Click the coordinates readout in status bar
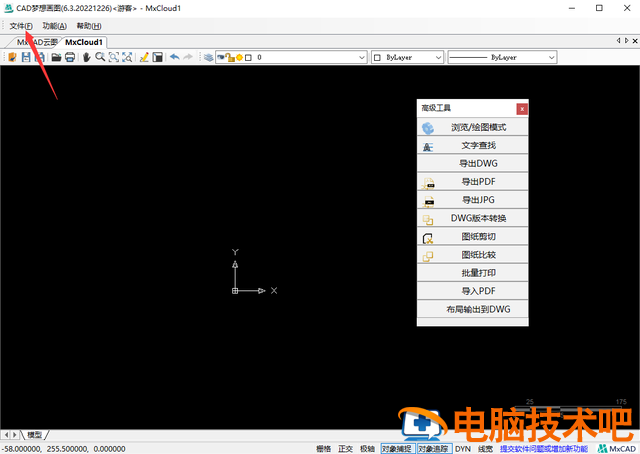Image resolution: width=640 pixels, height=454 pixels. coord(64,449)
